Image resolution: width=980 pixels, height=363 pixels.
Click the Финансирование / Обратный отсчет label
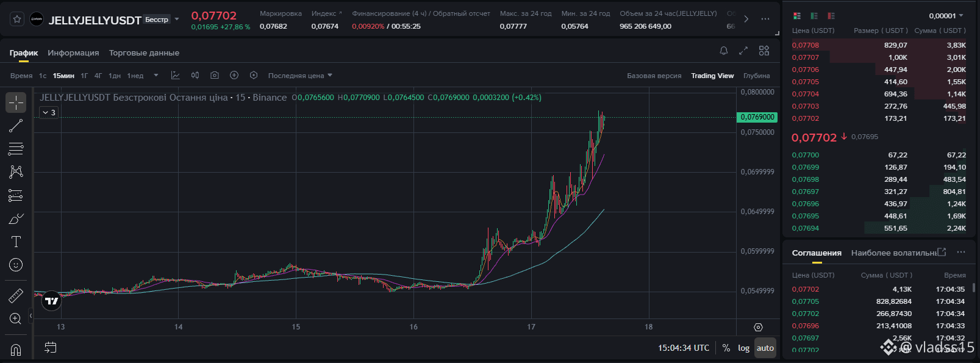(x=421, y=13)
